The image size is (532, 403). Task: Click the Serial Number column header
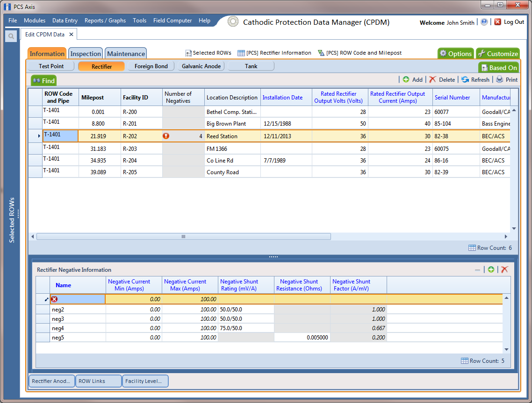[x=456, y=97]
